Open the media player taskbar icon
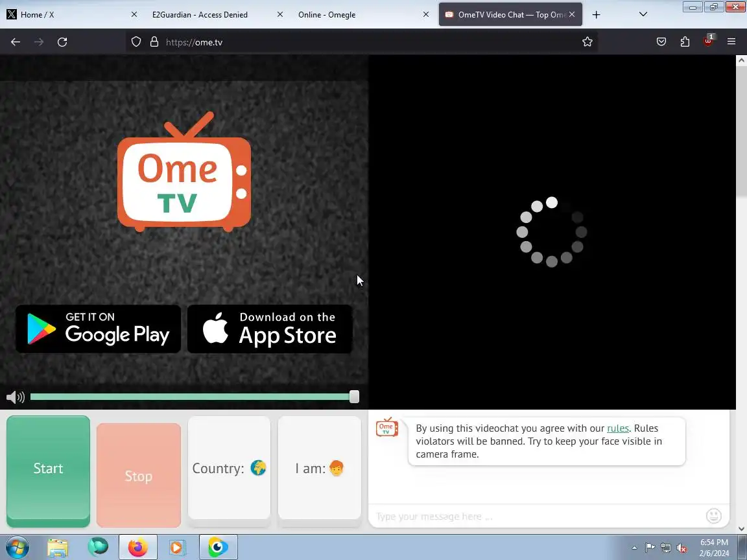This screenshot has height=560, width=747. point(177,548)
